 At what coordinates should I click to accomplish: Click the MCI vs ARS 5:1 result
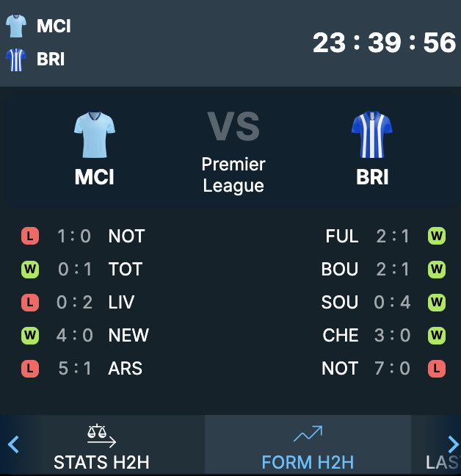point(82,369)
